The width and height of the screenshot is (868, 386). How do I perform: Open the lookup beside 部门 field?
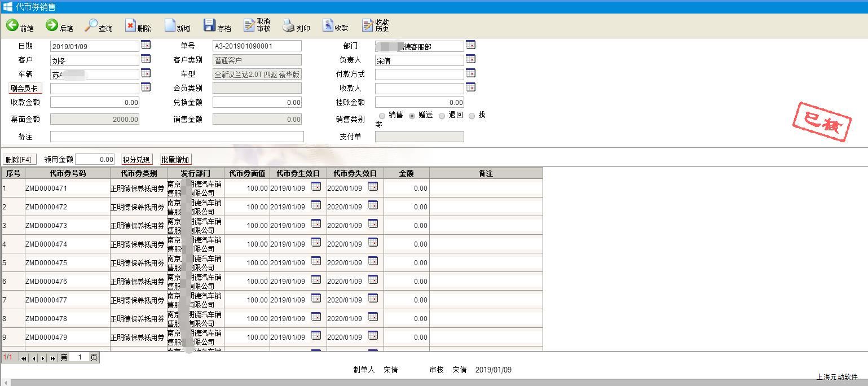[x=470, y=45]
